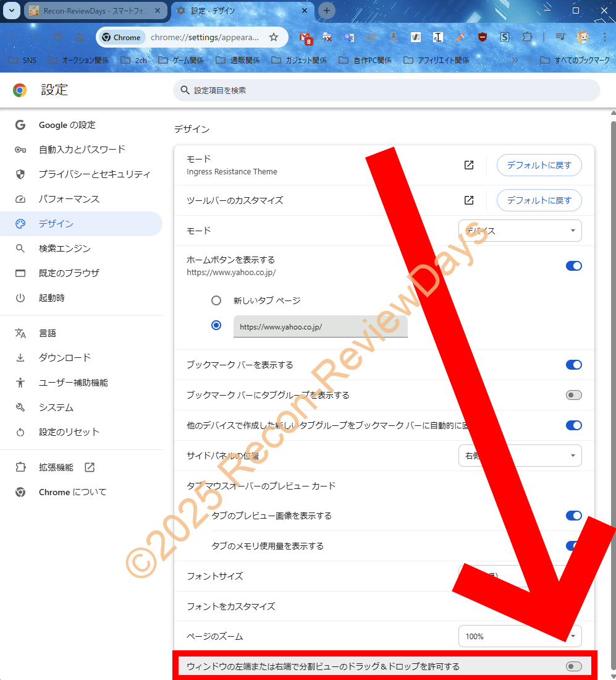Open the Extensions puzzle piece menu

[526, 37]
